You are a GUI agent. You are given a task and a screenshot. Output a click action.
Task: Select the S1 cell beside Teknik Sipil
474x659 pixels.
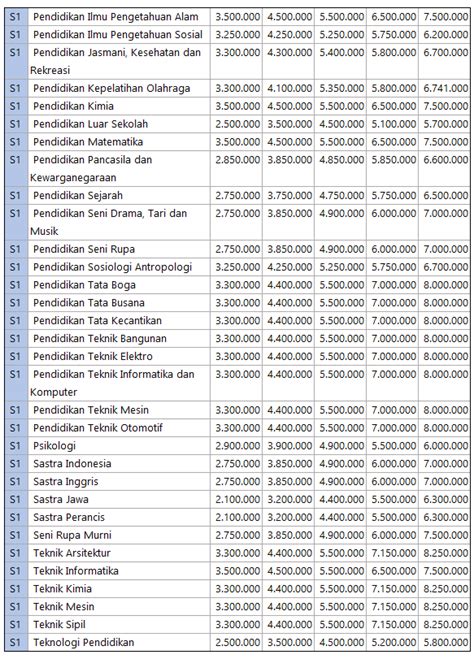[16, 625]
